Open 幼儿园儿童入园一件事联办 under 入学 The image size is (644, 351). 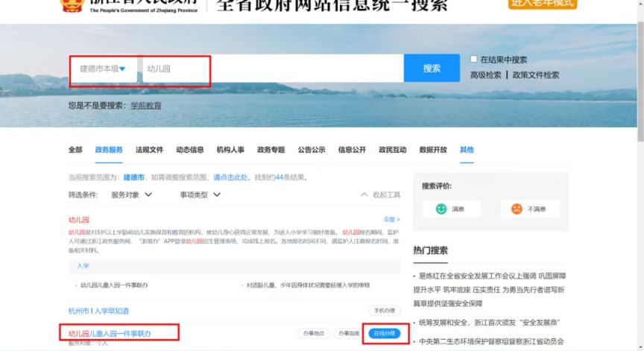tap(114, 285)
